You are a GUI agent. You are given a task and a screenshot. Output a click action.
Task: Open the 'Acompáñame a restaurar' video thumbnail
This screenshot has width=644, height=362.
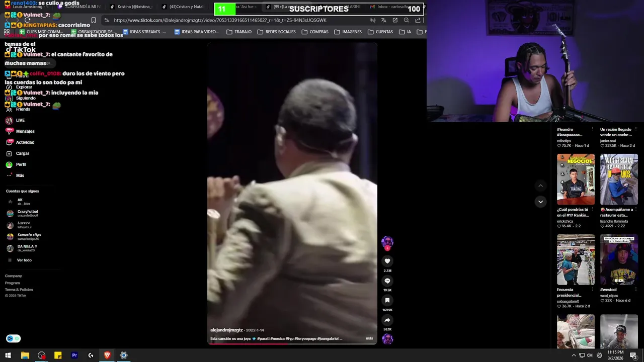click(619, 179)
